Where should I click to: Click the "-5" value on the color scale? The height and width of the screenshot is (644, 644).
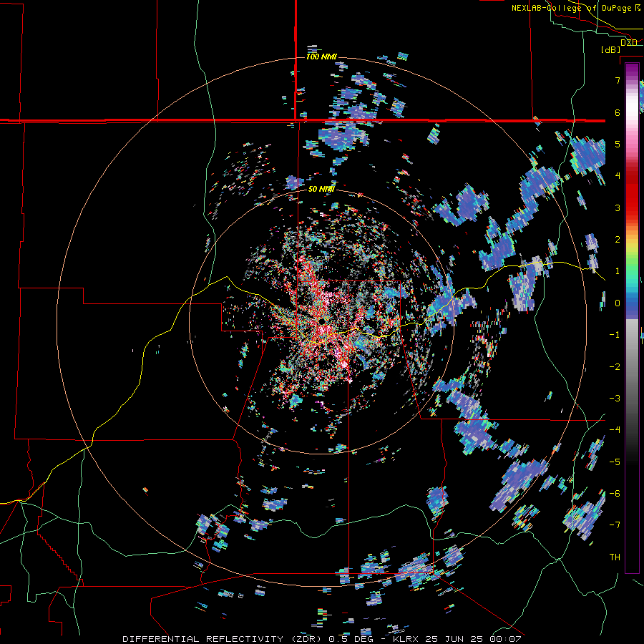coord(615,462)
